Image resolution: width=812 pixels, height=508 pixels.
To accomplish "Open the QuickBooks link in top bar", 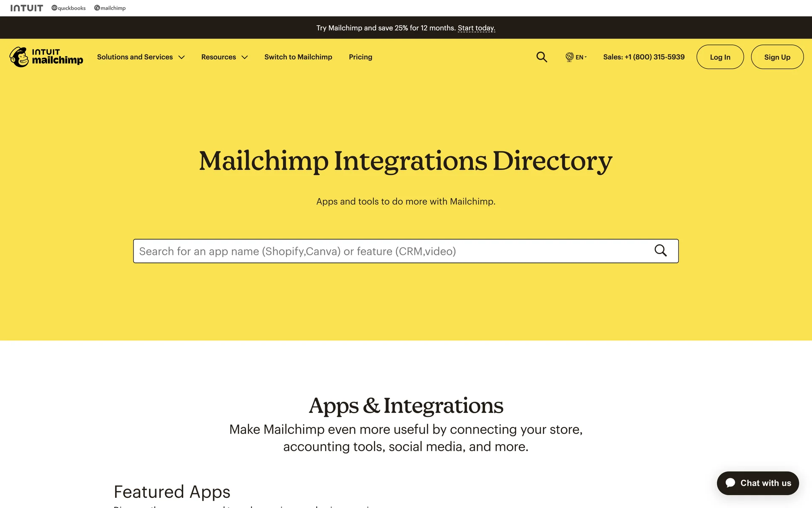I will 69,8.
